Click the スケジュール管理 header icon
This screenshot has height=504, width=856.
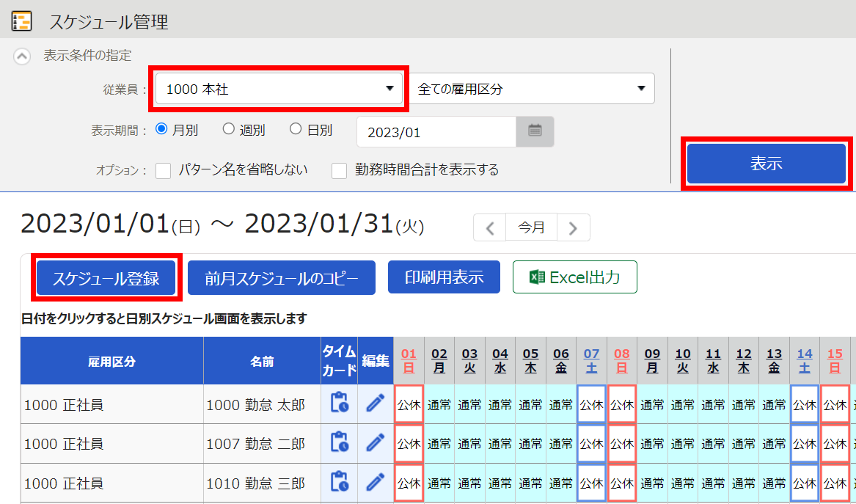point(21,21)
